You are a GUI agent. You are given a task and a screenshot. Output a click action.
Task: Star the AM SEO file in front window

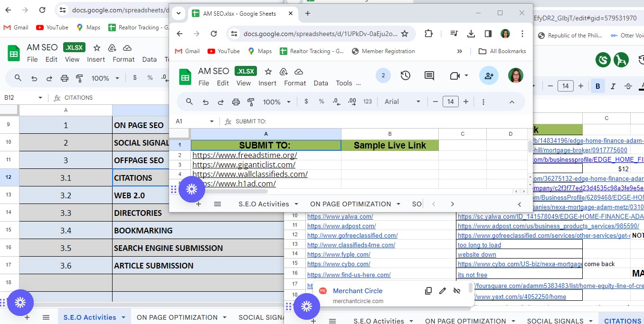(268, 71)
